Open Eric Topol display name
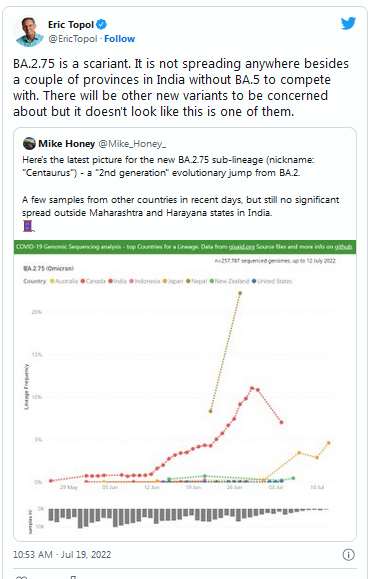The width and height of the screenshot is (373, 579). tap(71, 25)
